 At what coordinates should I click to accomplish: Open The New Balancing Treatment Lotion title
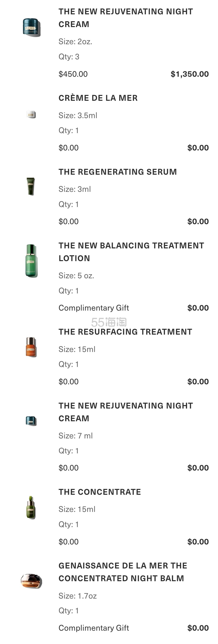(131, 252)
